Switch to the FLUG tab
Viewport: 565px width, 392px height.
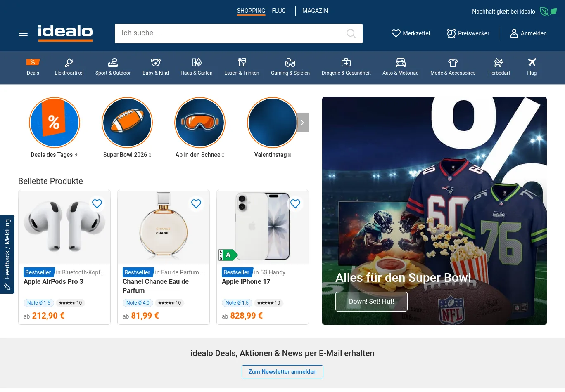pos(279,11)
